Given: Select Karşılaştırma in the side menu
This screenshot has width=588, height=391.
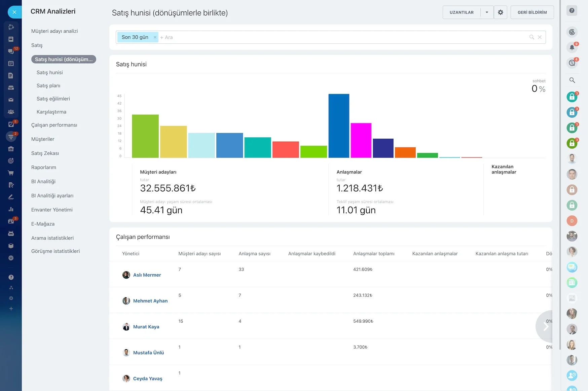Looking at the screenshot, I should [x=51, y=112].
